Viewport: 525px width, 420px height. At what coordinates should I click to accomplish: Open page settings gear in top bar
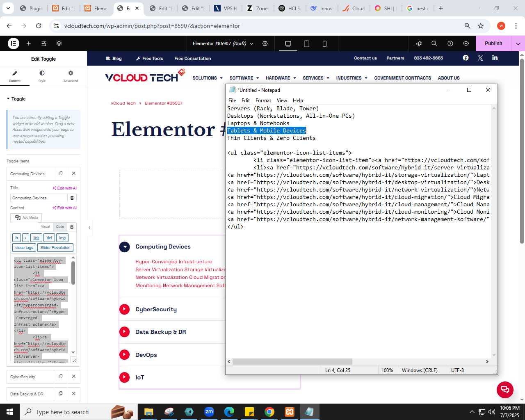pos(265,43)
